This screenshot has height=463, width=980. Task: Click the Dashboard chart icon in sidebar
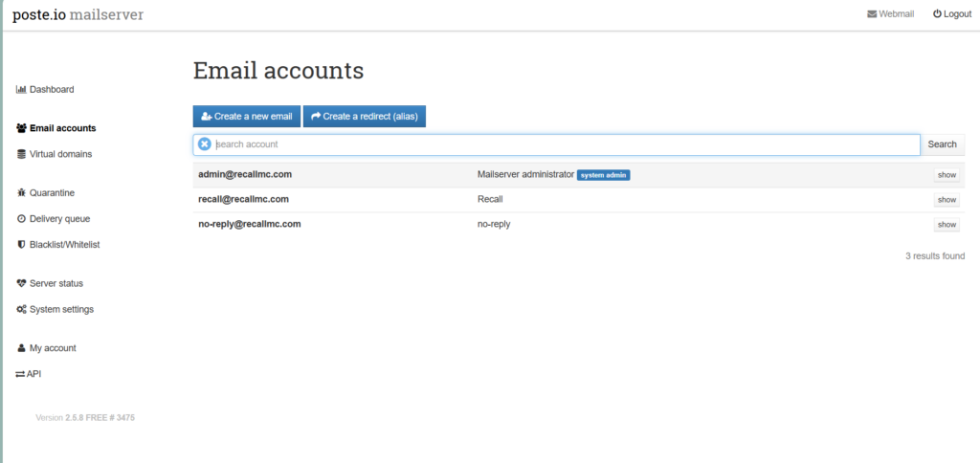point(21,90)
